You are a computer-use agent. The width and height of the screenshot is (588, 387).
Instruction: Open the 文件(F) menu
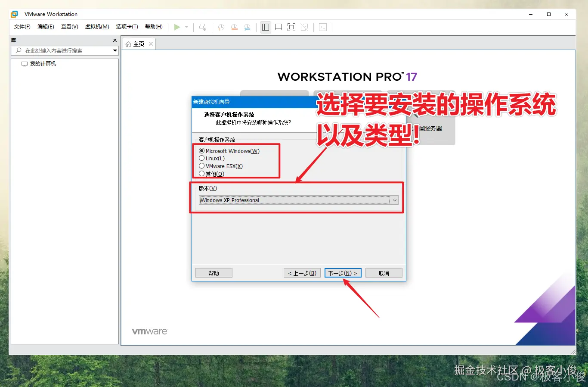tap(22, 27)
